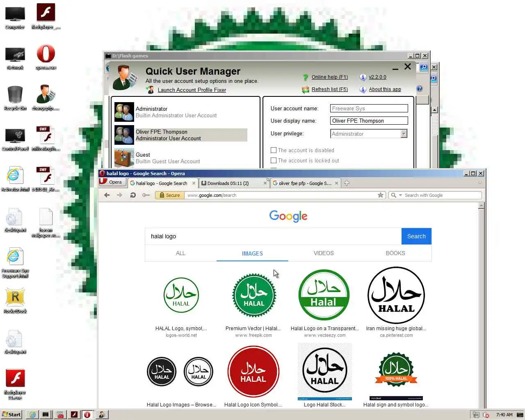The image size is (525, 420).
Task: Click the refresh list icon
Action: [305, 89]
